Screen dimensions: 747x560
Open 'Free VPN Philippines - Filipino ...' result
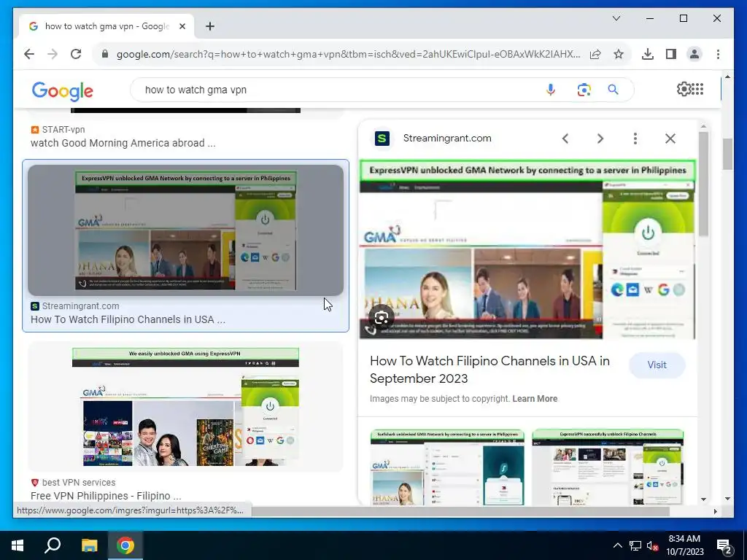pos(106,496)
